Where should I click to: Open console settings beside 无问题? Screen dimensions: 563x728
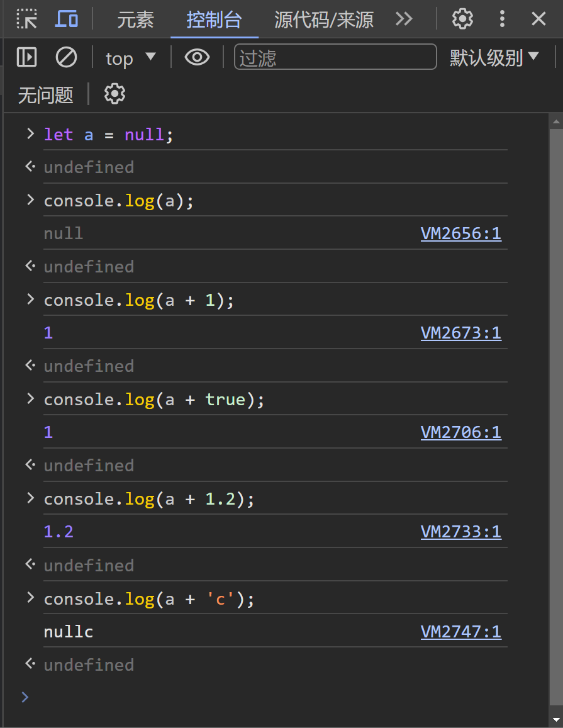(x=114, y=93)
